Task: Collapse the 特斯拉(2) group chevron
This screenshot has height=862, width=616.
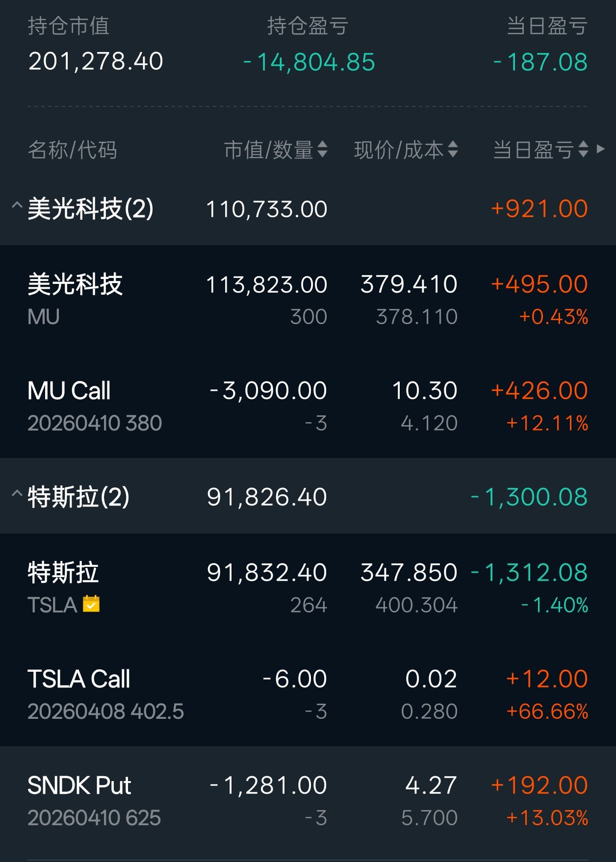Action: pyautogui.click(x=17, y=494)
